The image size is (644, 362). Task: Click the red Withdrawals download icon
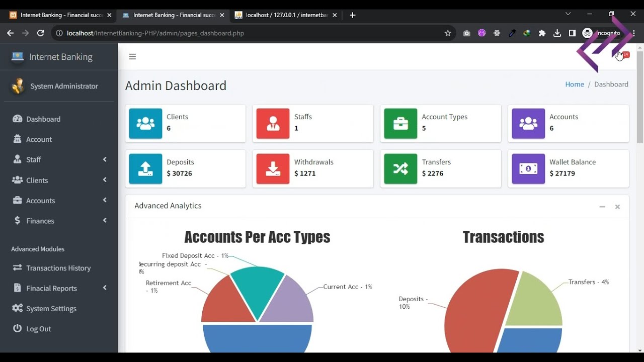(x=273, y=168)
